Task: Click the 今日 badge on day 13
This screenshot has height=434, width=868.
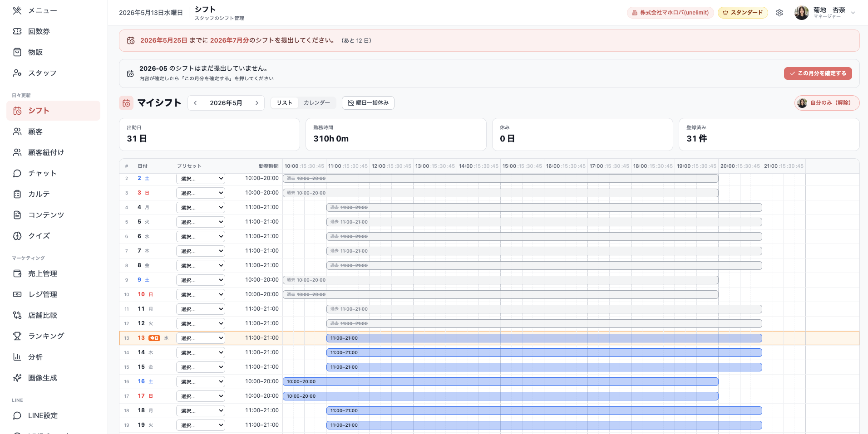Action: coord(154,338)
